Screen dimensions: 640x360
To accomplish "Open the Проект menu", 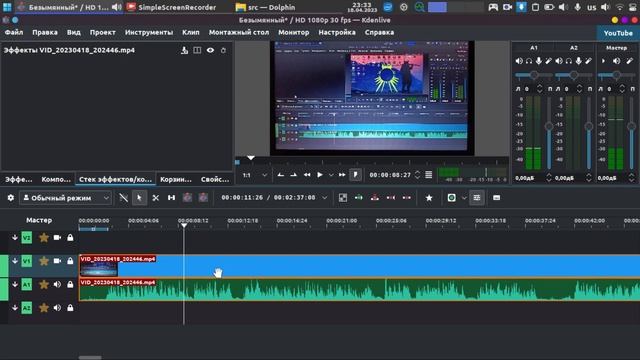I will [x=102, y=32].
